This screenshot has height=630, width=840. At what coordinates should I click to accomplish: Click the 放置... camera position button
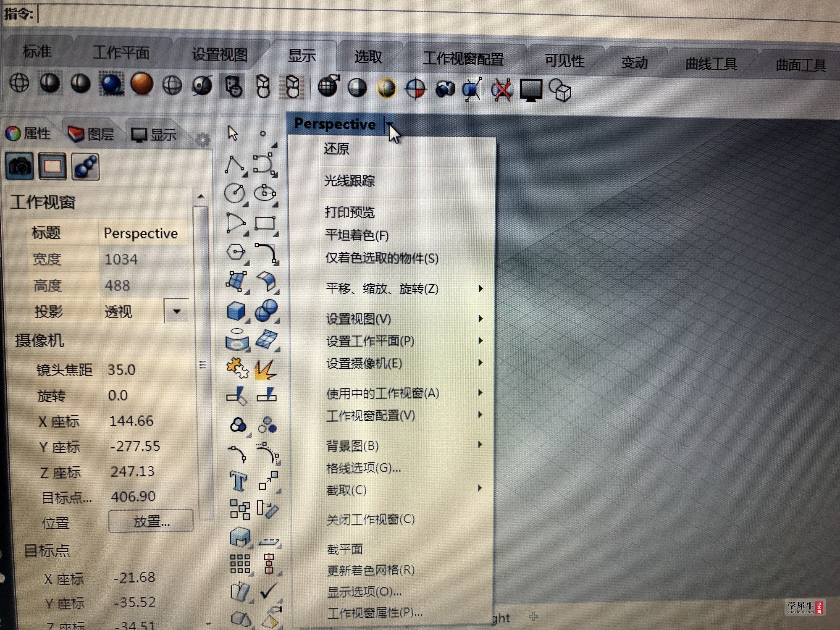151,522
